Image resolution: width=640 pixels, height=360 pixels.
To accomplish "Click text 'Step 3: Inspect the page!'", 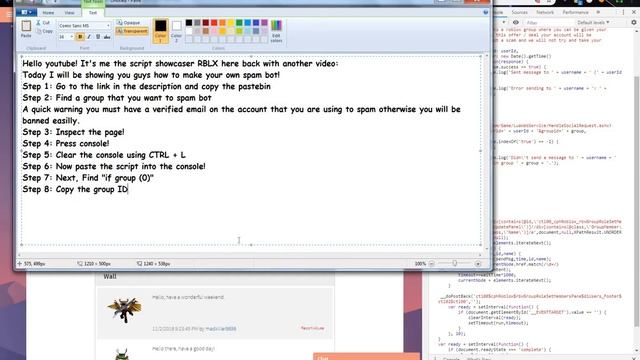I will click(73, 132).
